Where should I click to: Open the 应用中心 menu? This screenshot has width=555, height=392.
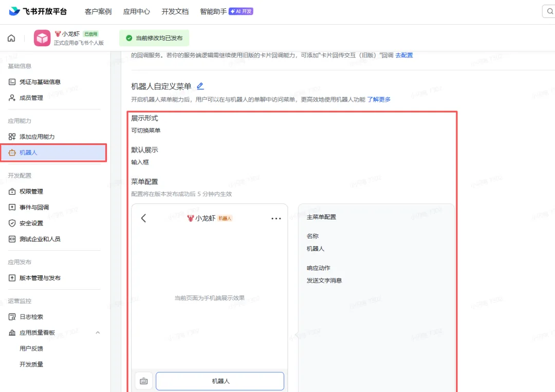(x=137, y=11)
